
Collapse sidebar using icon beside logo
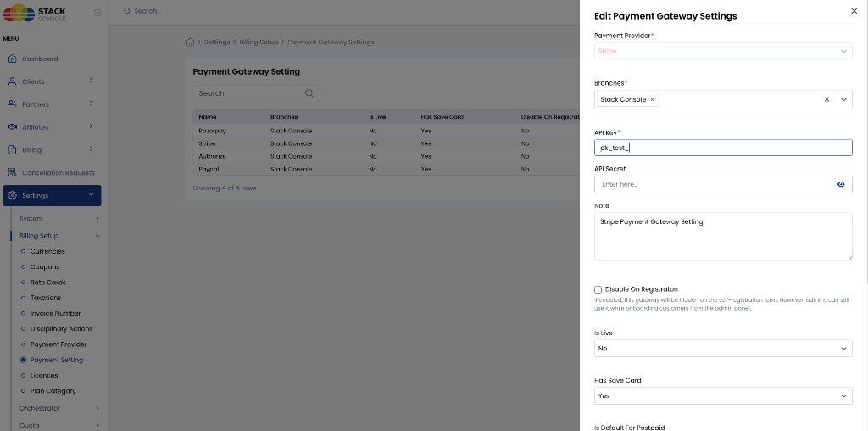[x=97, y=13]
